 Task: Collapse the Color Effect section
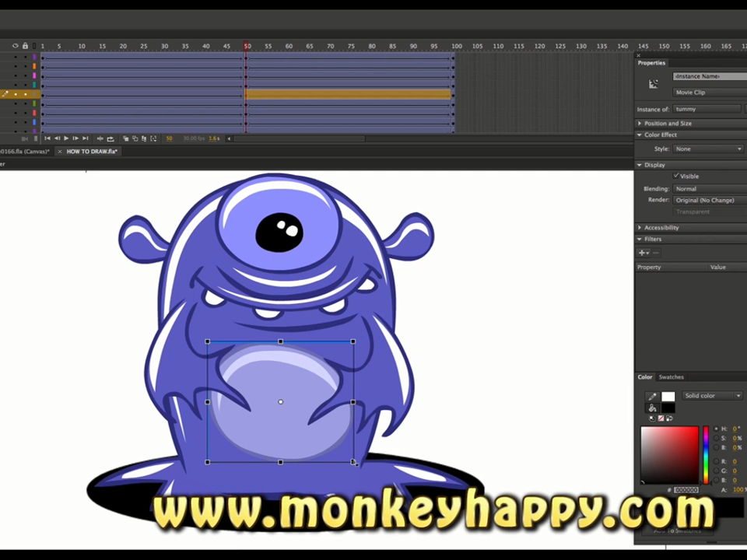[x=640, y=135]
